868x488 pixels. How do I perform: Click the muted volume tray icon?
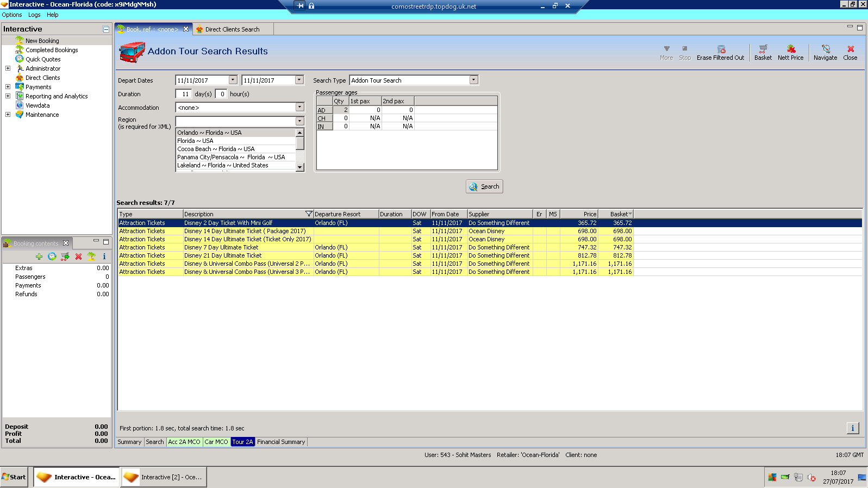point(811,478)
